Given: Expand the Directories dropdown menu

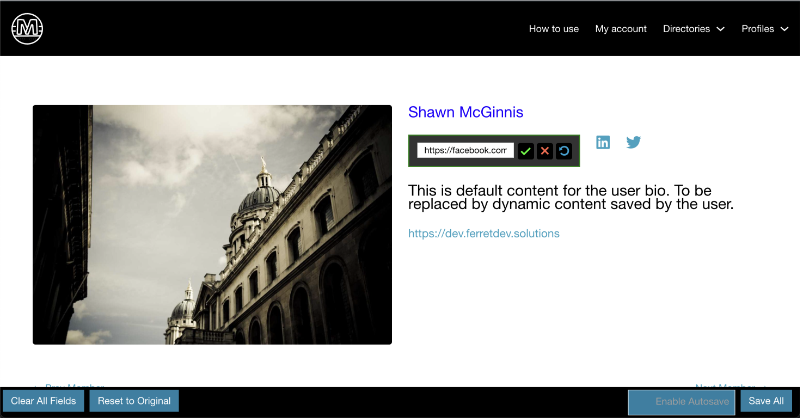Looking at the screenshot, I should (x=693, y=29).
